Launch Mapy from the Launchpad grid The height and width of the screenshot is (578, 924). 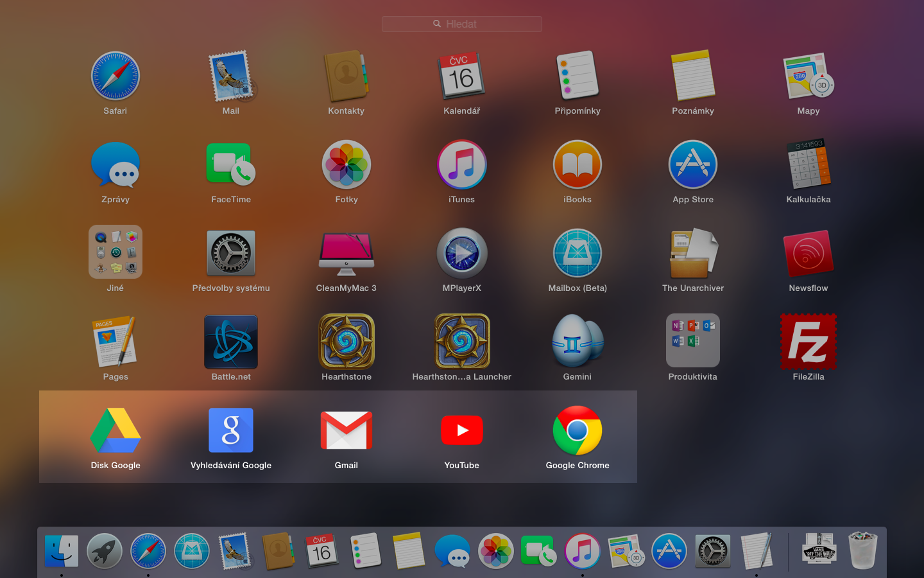point(809,76)
